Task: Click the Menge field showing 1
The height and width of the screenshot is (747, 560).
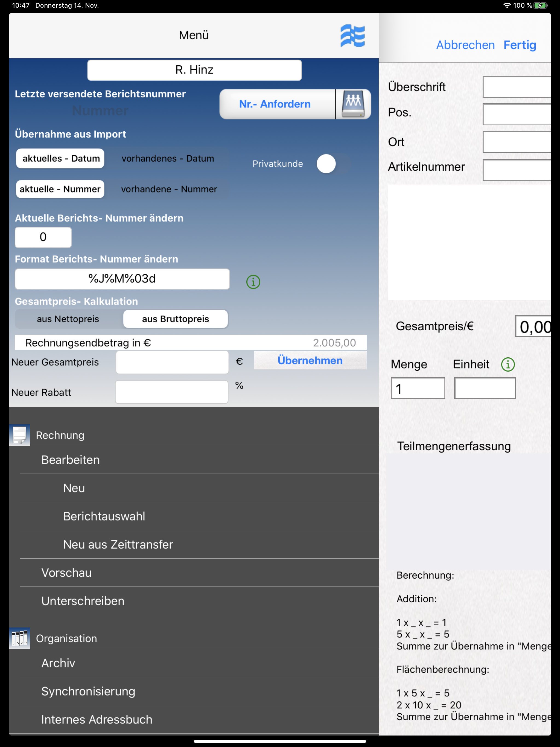Action: 418,388
